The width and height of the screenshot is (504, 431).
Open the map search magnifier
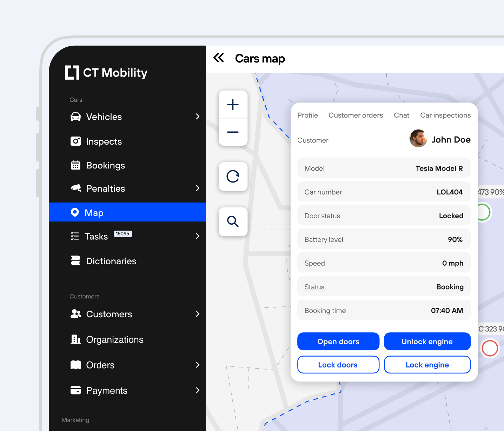point(233,222)
